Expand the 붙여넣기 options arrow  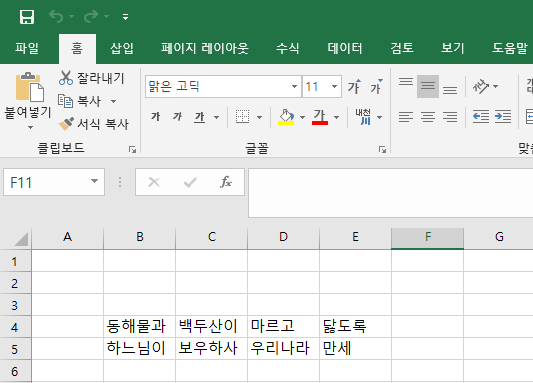click(x=30, y=127)
